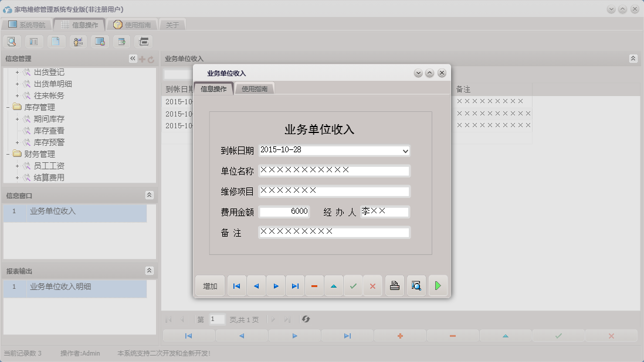
Task: Open the 到帐日期 date dropdown
Action: pos(405,151)
